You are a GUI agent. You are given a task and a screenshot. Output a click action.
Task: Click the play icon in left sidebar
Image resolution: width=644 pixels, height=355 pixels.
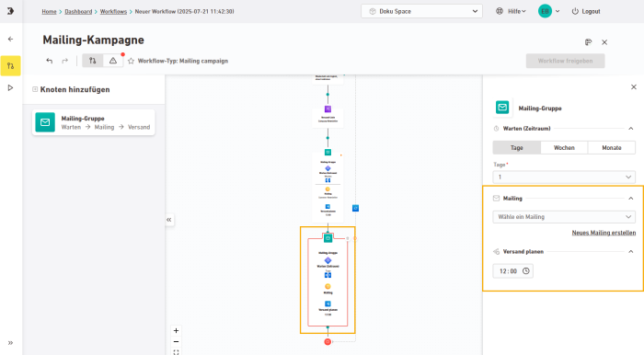[x=11, y=87]
